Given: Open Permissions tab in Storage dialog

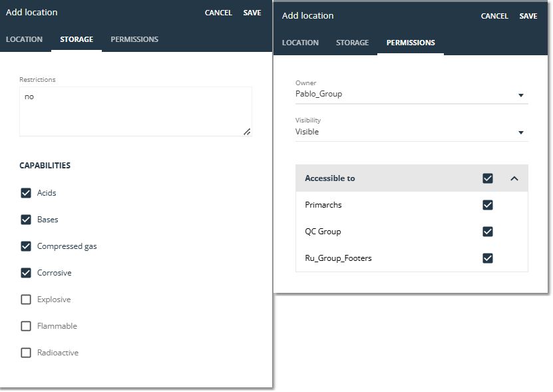Looking at the screenshot, I should [x=134, y=39].
